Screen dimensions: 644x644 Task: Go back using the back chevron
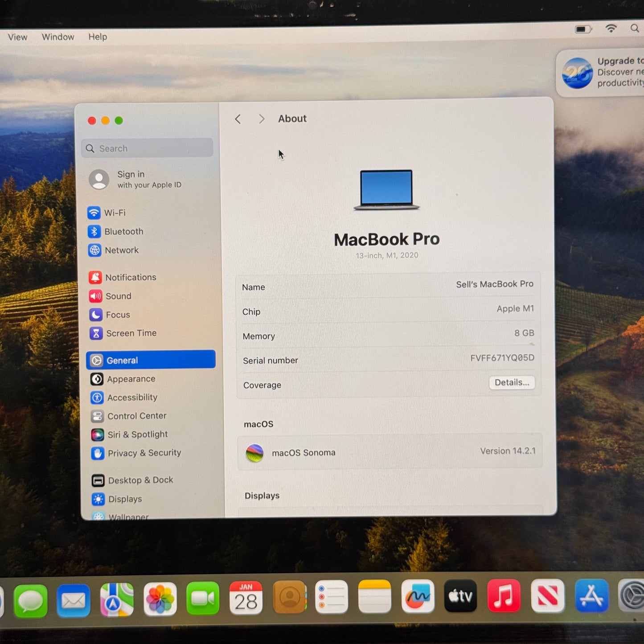tap(238, 119)
